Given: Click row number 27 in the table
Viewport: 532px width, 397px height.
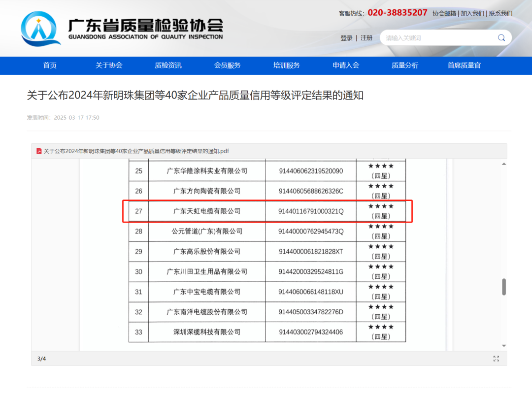Looking at the screenshot, I should tap(139, 211).
